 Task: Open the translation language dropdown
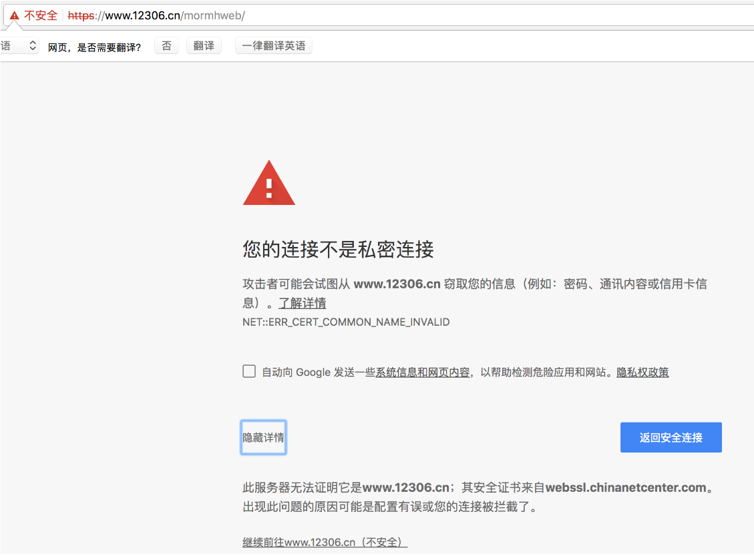(19, 46)
